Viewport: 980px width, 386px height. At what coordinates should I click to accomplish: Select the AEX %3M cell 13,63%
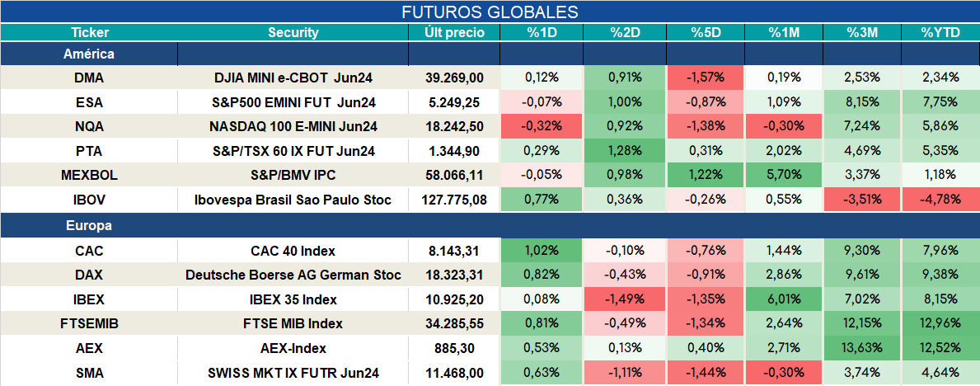tap(862, 348)
